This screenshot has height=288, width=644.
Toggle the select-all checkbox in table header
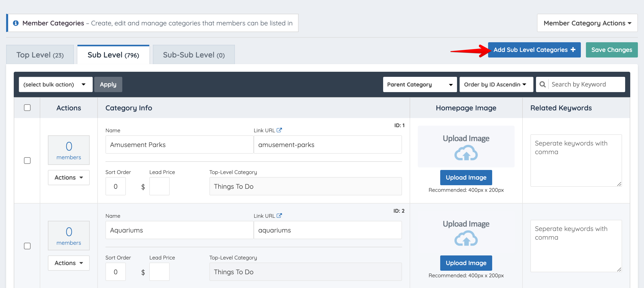point(27,108)
